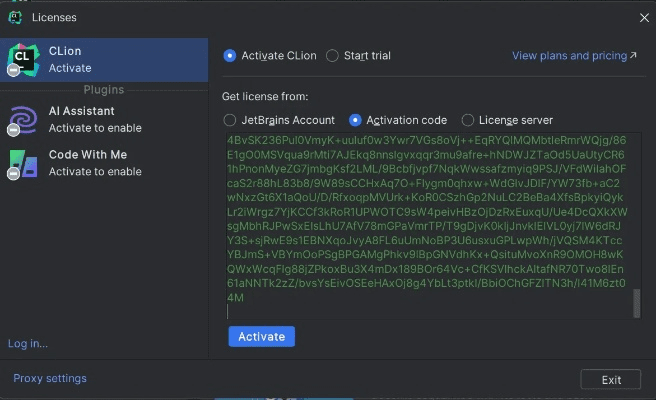Click the Log in... link
The height and width of the screenshot is (400, 656).
tap(28, 344)
